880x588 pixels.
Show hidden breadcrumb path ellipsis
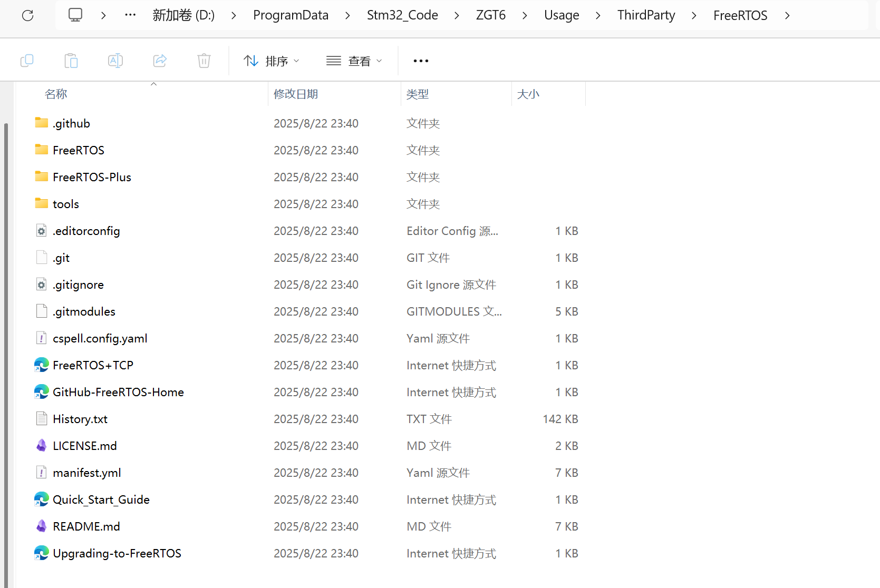pos(130,15)
